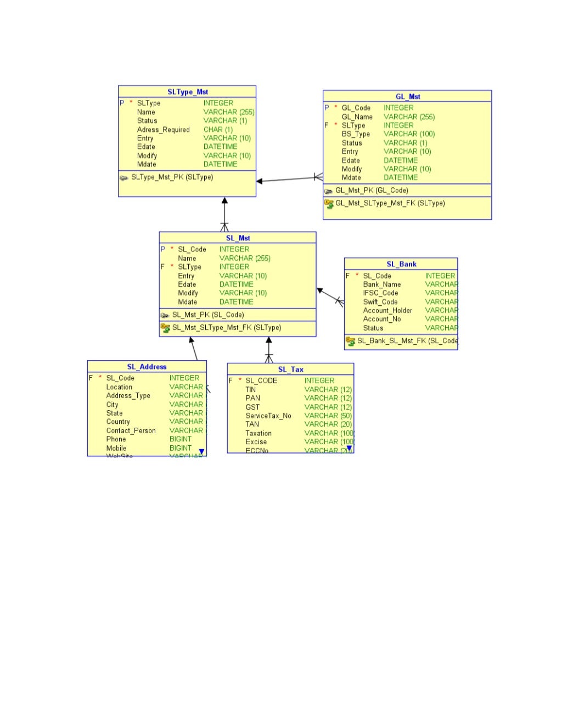Select the SL_Bank table title
This screenshot has width=562, height=728.
[x=401, y=264]
